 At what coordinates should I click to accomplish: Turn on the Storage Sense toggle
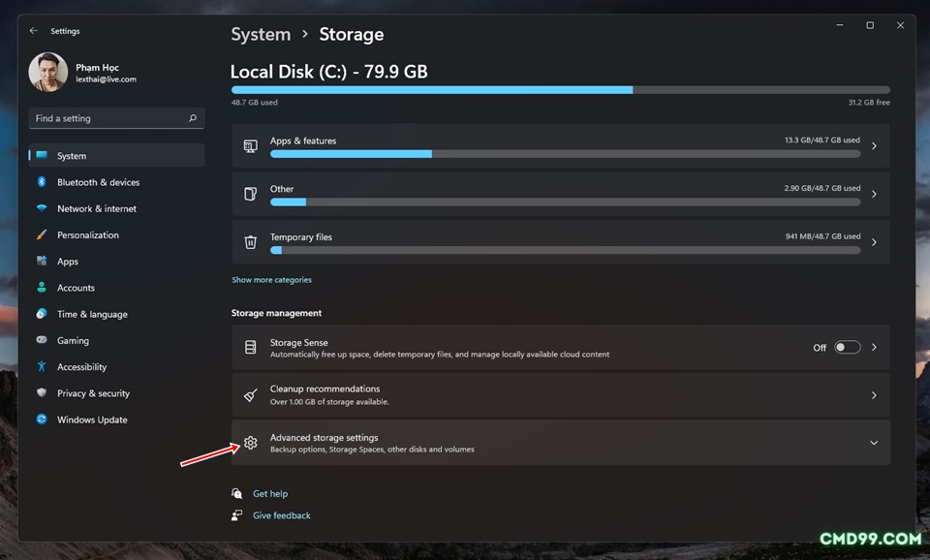(847, 347)
